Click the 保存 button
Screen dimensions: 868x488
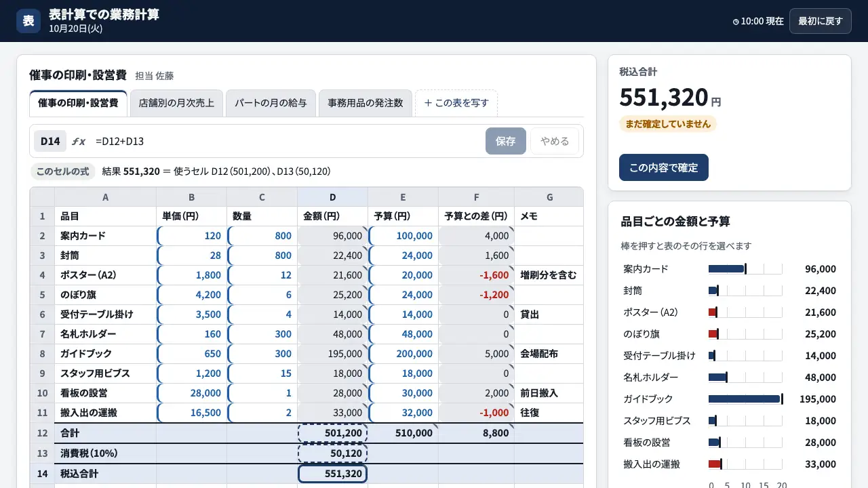click(x=506, y=141)
